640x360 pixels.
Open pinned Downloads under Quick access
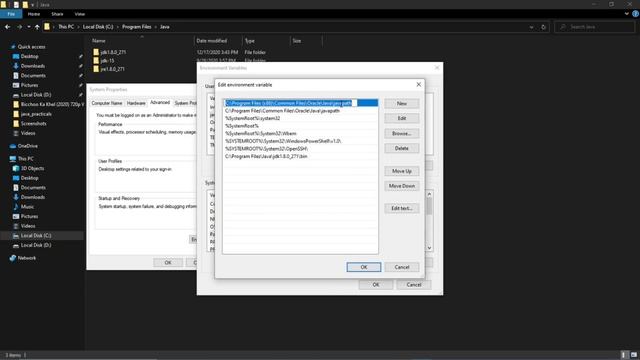coord(33,66)
